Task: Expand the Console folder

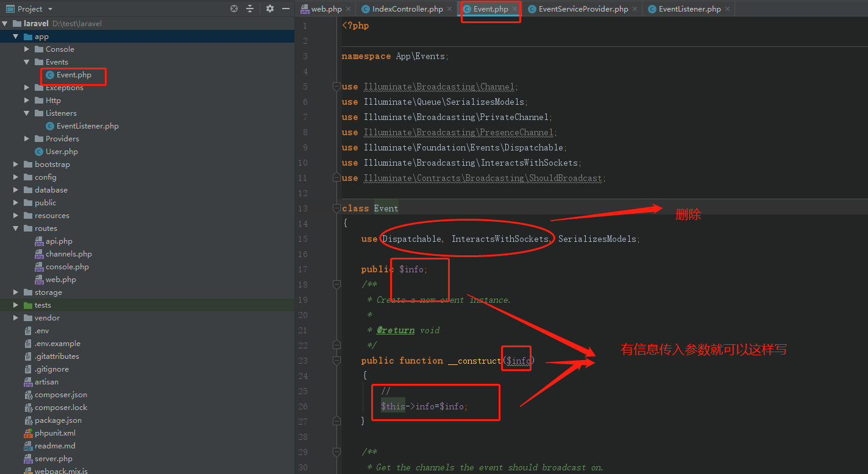Action: [27, 49]
